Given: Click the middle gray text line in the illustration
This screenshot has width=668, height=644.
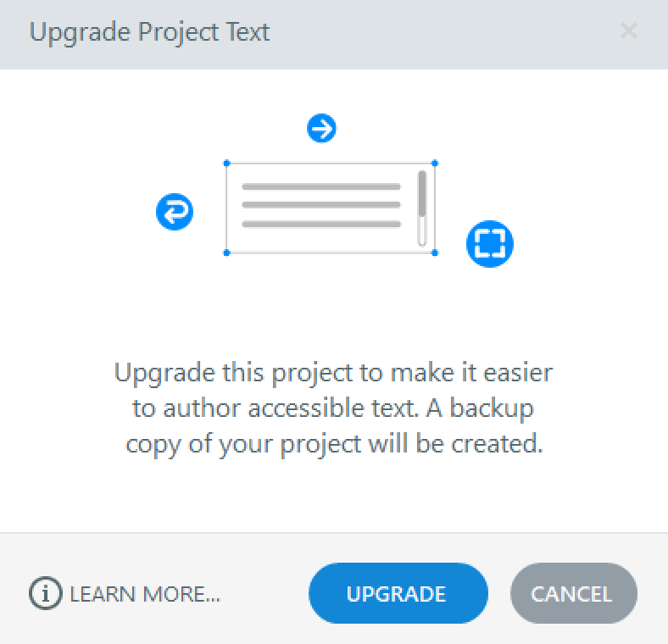Looking at the screenshot, I should pyautogui.click(x=321, y=205).
